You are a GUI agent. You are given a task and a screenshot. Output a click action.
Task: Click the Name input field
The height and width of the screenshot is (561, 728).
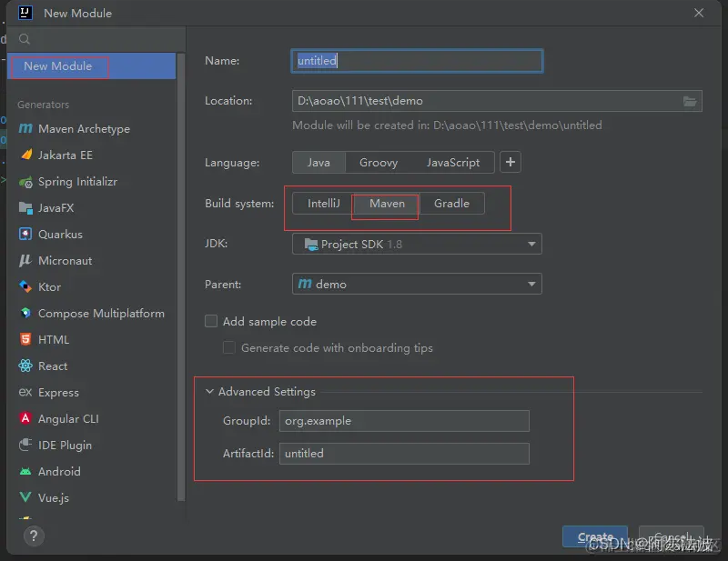417,61
